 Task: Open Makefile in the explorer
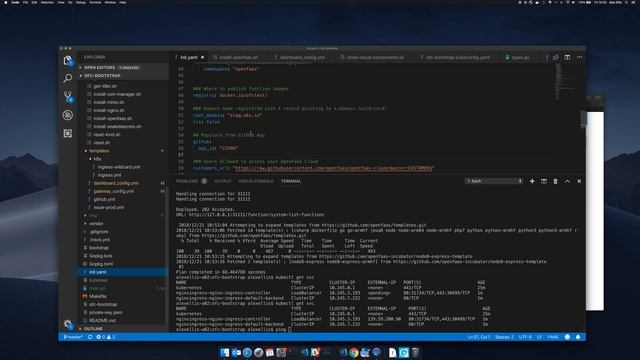coord(97,296)
